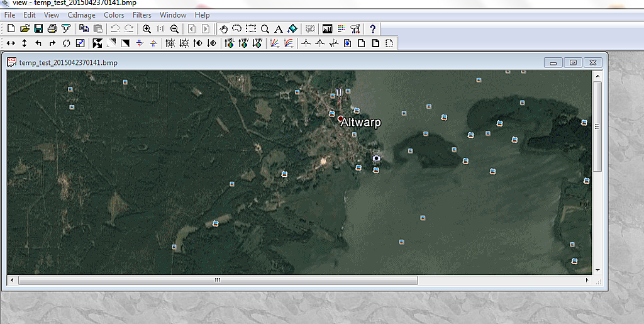644x324 pixels.
Task: Go to previous frame icon
Action: (192, 29)
